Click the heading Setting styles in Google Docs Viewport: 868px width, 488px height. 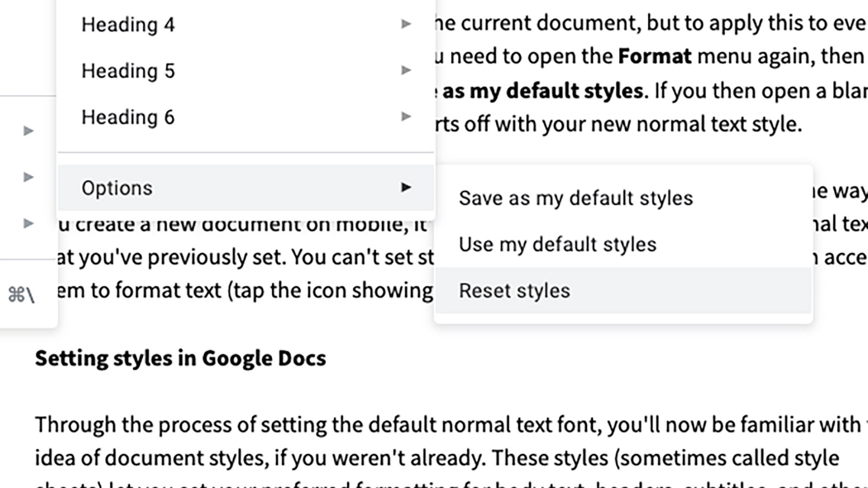(180, 358)
